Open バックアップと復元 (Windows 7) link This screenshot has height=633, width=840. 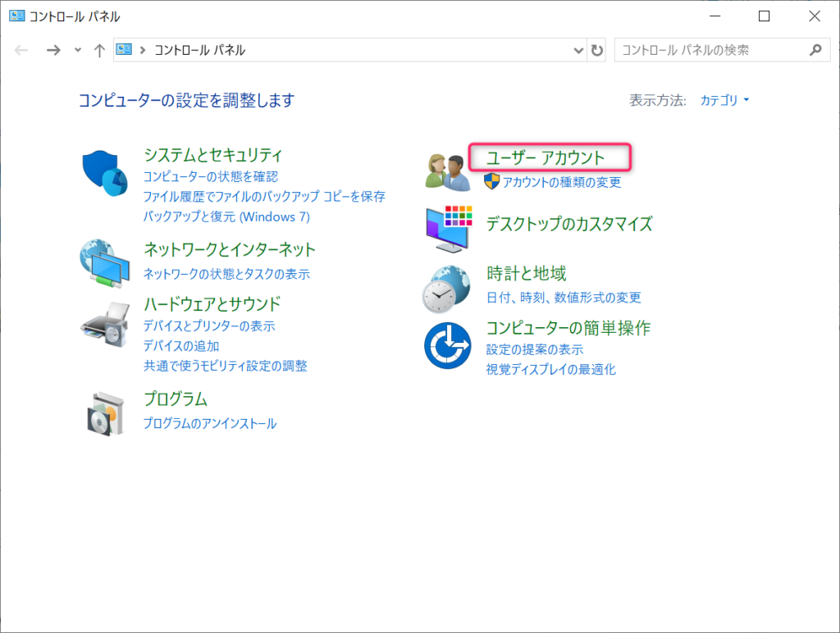click(226, 216)
